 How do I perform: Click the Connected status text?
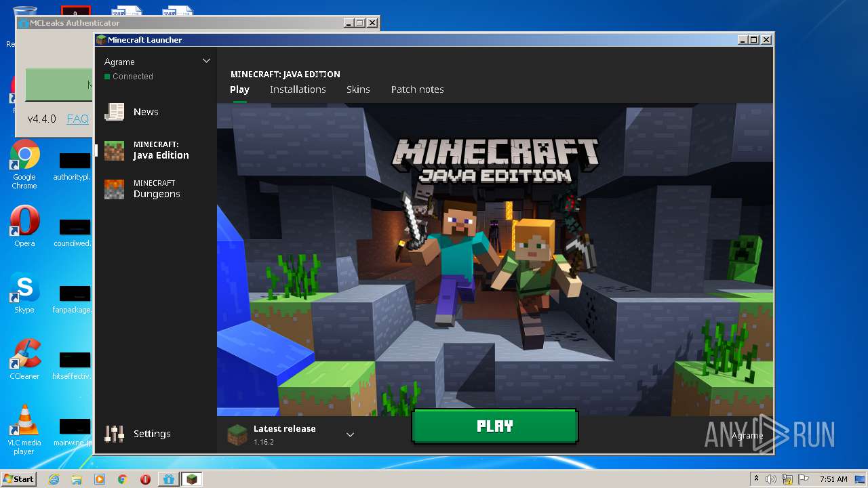(133, 77)
